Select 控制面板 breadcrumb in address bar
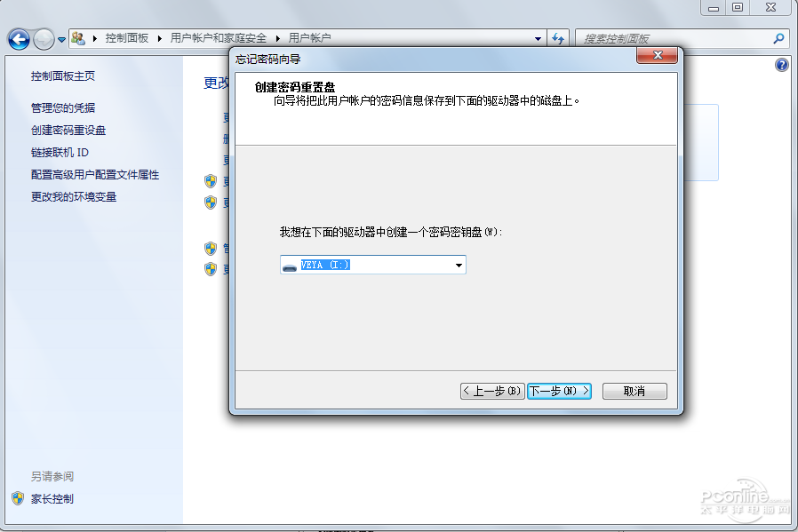 pyautogui.click(x=127, y=38)
